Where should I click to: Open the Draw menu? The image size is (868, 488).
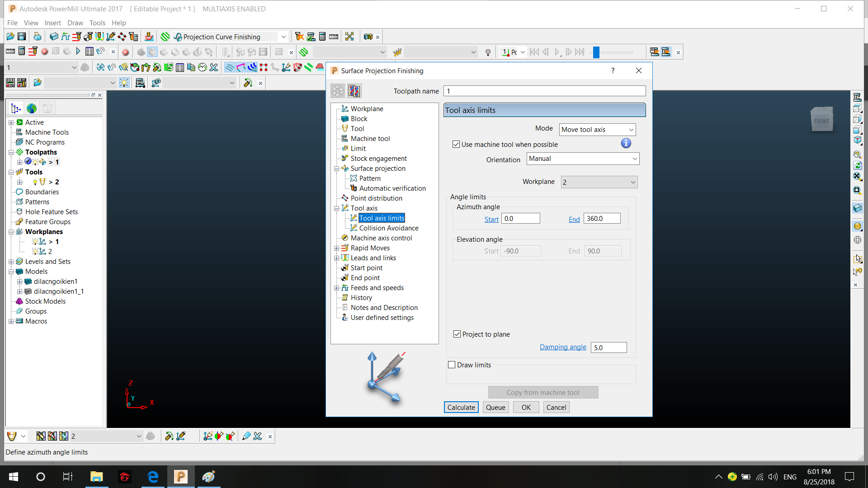click(x=75, y=23)
